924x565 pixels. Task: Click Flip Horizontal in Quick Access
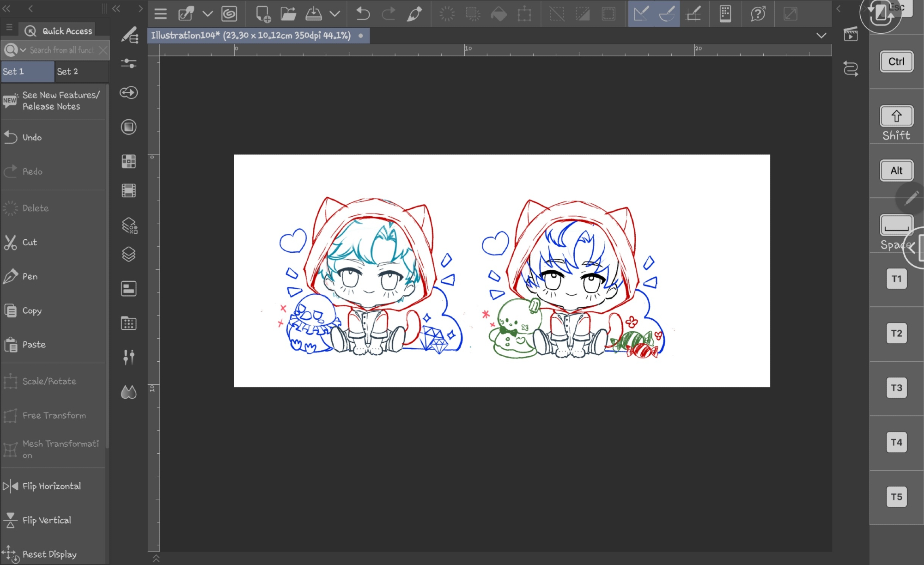click(x=52, y=486)
